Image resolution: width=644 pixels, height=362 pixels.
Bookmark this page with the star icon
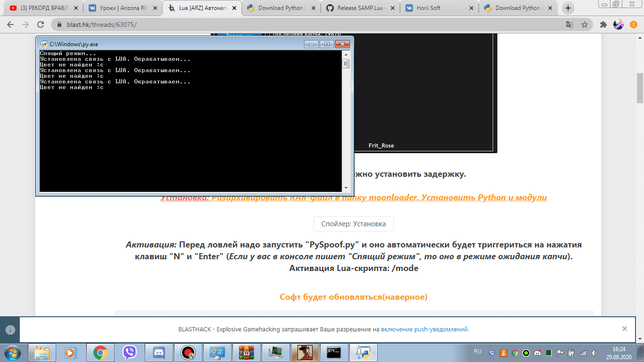click(x=585, y=25)
